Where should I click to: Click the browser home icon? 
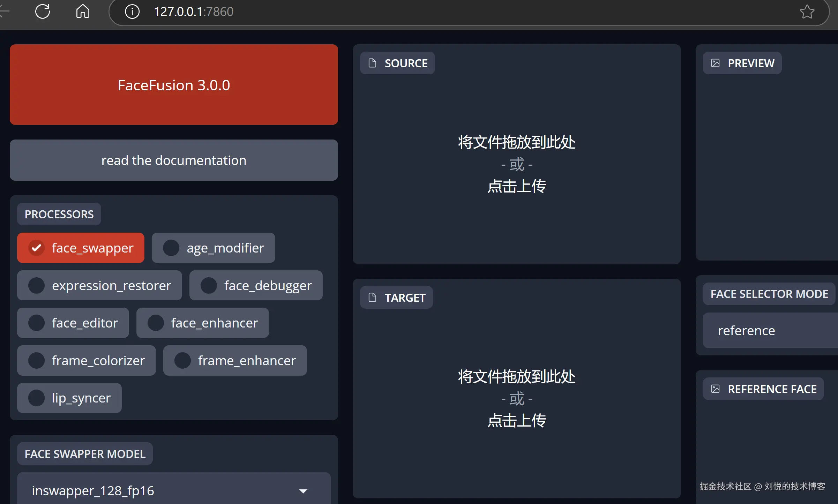click(83, 12)
